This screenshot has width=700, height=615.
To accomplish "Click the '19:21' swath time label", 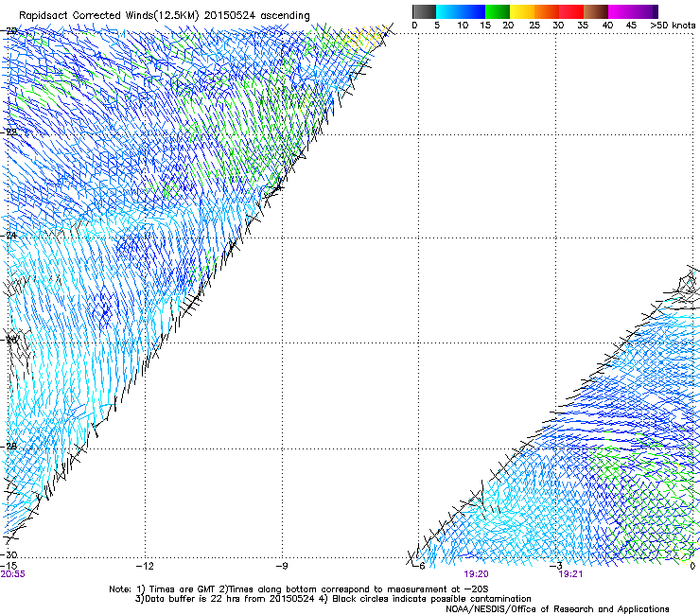I will [570, 574].
